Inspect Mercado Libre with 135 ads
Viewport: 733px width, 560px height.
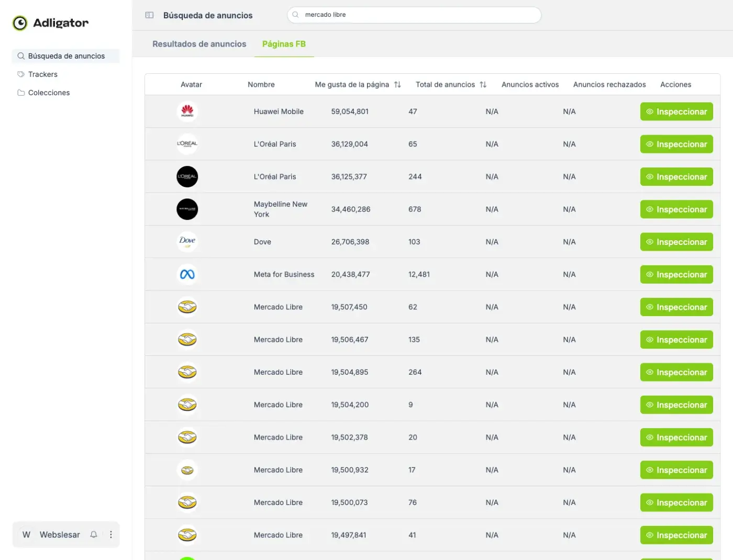tap(676, 340)
